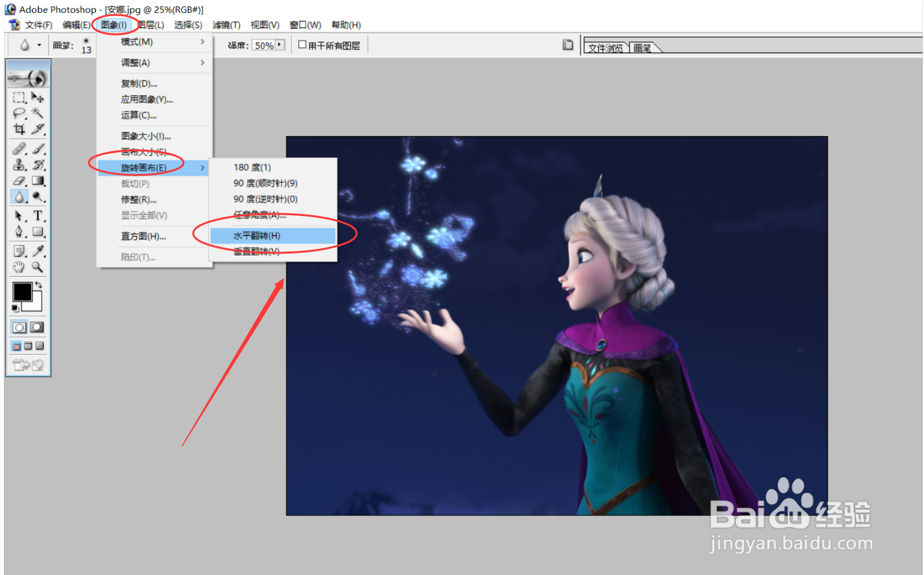The height and width of the screenshot is (575, 924).
Task: Switch to the 画笔 tab
Action: [x=642, y=48]
